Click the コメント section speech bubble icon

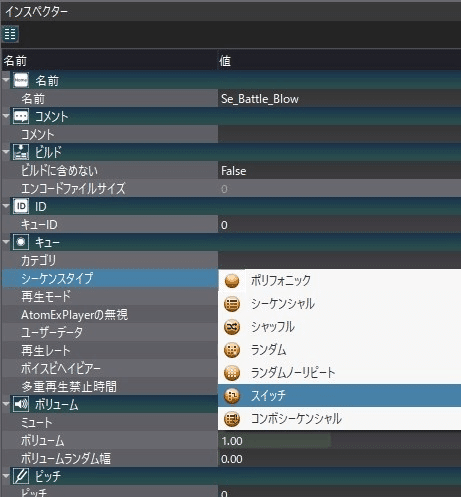[21, 116]
